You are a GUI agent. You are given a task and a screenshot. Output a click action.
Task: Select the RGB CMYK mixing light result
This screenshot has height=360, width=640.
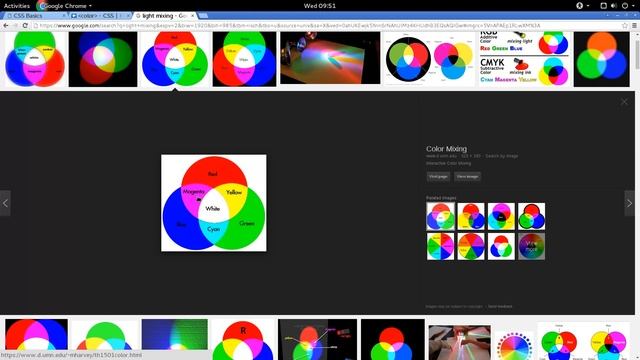tap(524, 59)
